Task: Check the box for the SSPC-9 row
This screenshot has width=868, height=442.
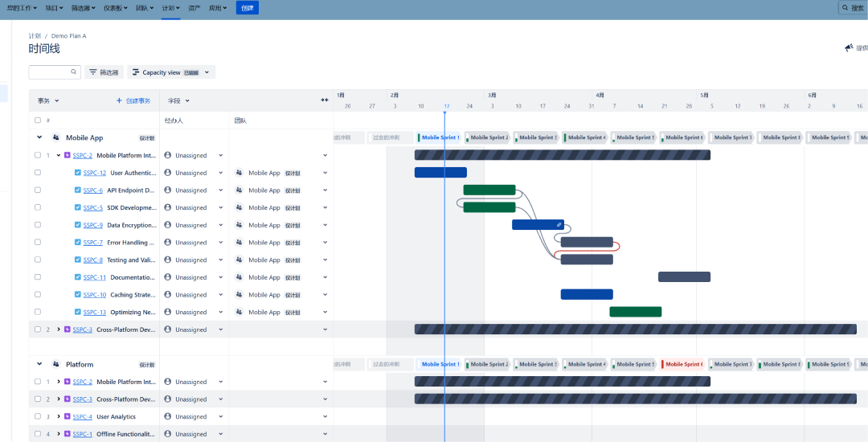Action: pyautogui.click(x=38, y=224)
